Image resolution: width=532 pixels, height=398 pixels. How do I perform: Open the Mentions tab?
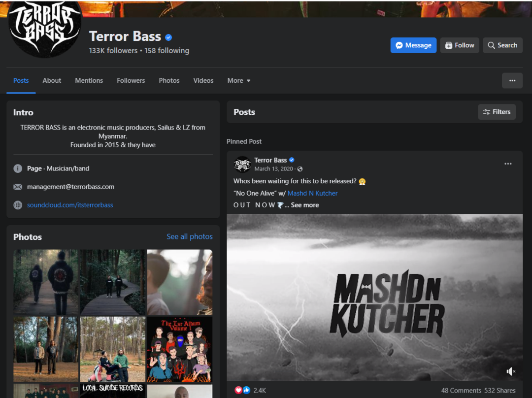pyautogui.click(x=89, y=80)
